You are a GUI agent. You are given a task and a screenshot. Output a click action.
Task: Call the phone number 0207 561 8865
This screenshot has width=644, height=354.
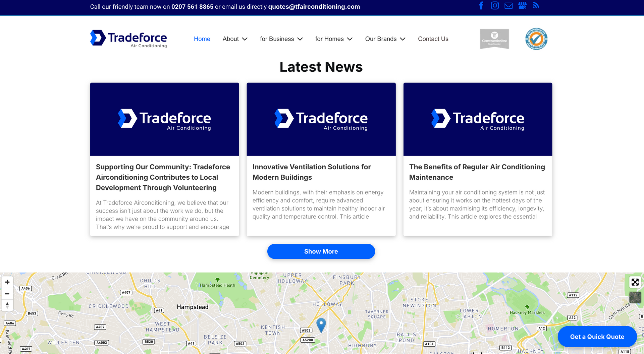pos(192,7)
